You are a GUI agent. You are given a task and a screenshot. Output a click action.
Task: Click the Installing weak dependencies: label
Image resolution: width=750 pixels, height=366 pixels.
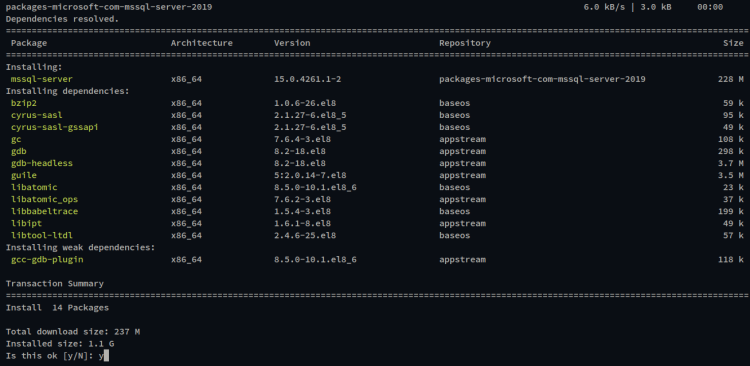[80, 247]
